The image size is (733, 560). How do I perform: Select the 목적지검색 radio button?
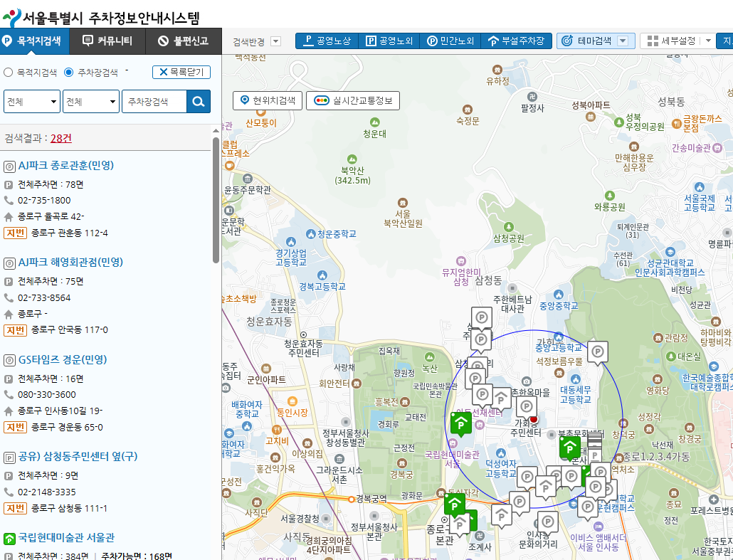[8, 73]
